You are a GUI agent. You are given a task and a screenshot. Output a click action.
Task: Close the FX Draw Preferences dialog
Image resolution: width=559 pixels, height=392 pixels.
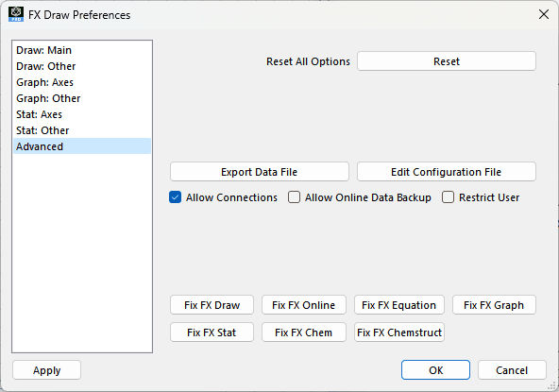(x=544, y=14)
